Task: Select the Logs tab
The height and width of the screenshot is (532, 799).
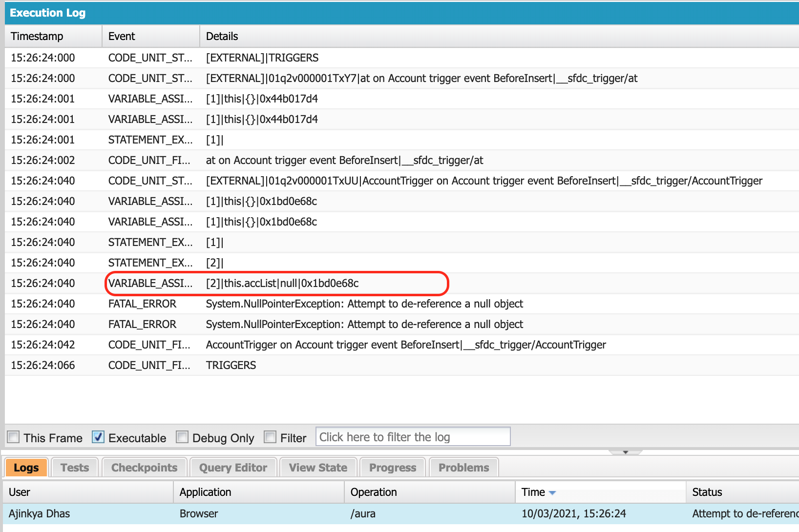Action: coord(26,467)
